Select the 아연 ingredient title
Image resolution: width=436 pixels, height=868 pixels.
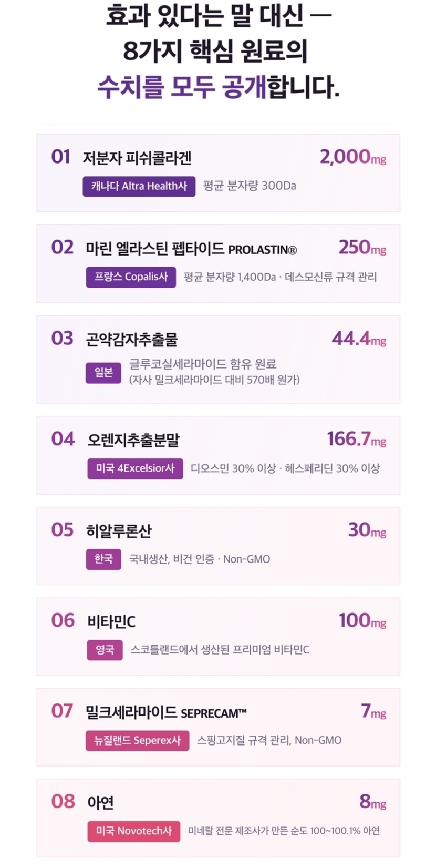tap(100, 803)
